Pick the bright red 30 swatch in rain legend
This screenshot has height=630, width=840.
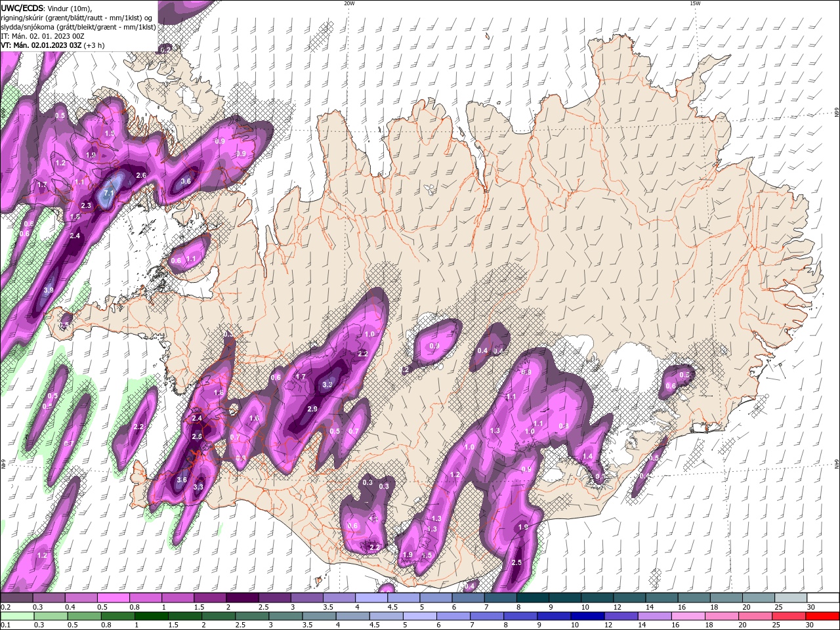(823, 616)
